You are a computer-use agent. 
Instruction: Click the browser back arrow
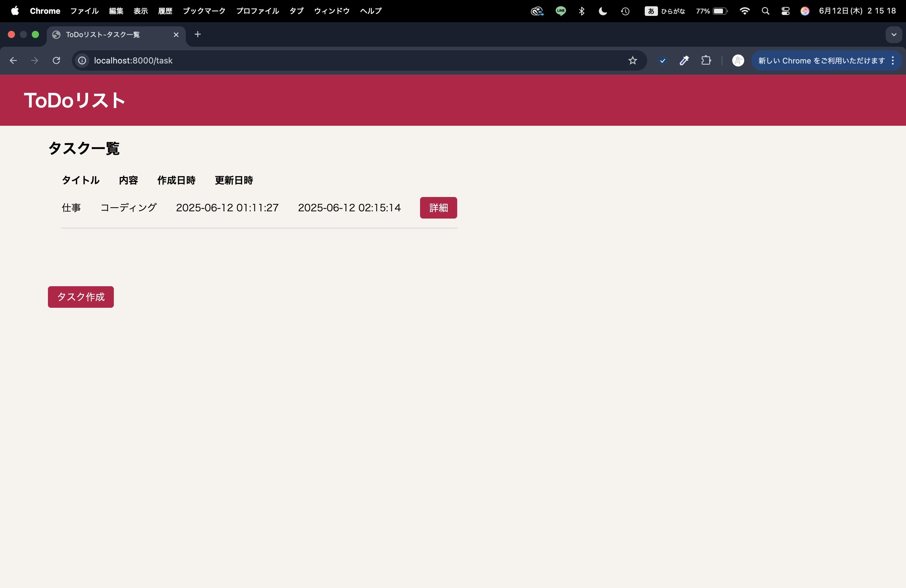pos(13,60)
